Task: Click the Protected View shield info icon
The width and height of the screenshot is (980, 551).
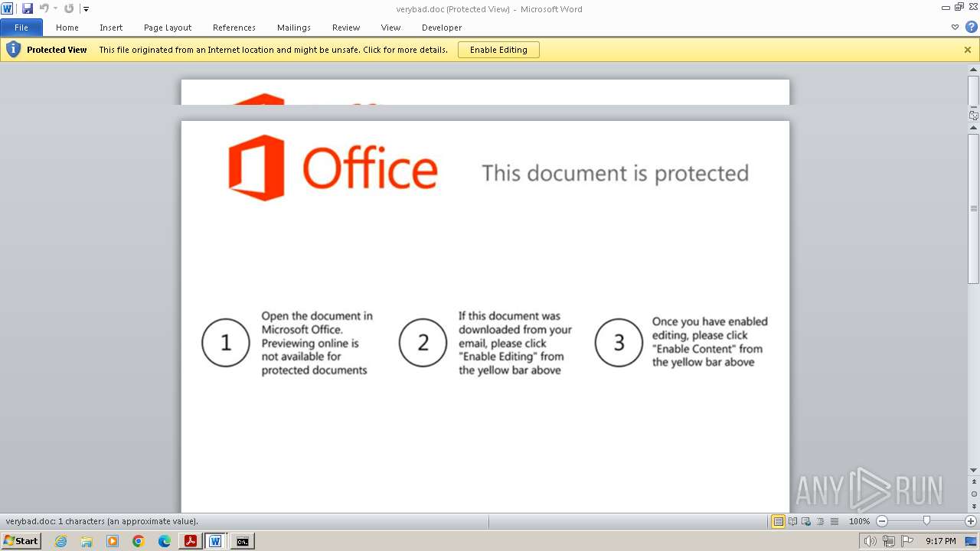Action: [13, 50]
